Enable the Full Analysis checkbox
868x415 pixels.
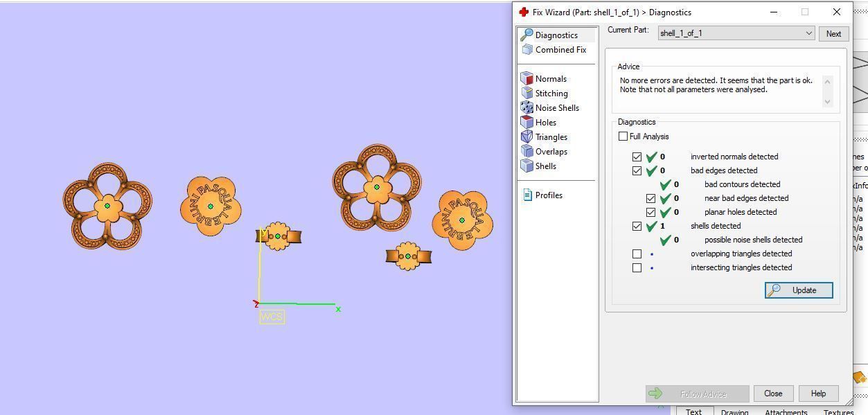tap(623, 136)
